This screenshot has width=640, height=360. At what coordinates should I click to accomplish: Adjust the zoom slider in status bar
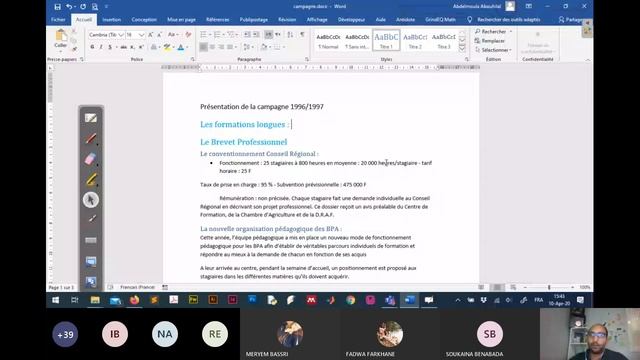click(549, 287)
